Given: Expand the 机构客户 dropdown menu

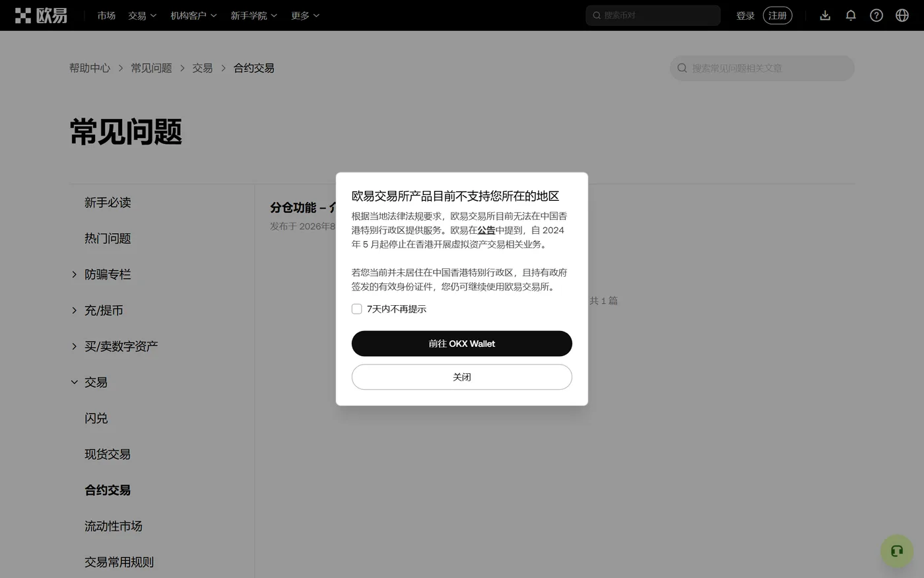Looking at the screenshot, I should click(193, 15).
